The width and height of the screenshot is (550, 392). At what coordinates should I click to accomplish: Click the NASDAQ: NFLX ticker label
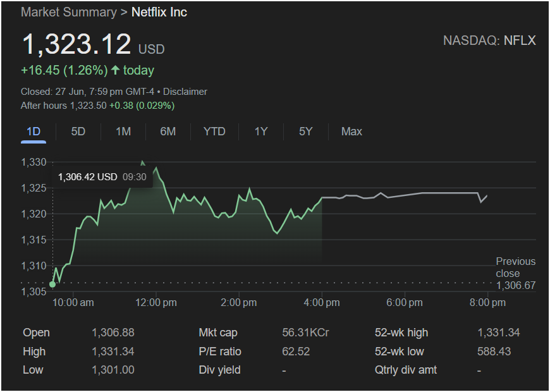pyautogui.click(x=489, y=40)
